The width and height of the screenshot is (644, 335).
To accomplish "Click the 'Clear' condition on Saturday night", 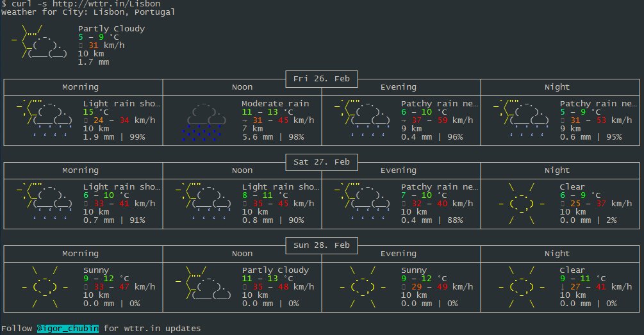I will pyautogui.click(x=572, y=187).
